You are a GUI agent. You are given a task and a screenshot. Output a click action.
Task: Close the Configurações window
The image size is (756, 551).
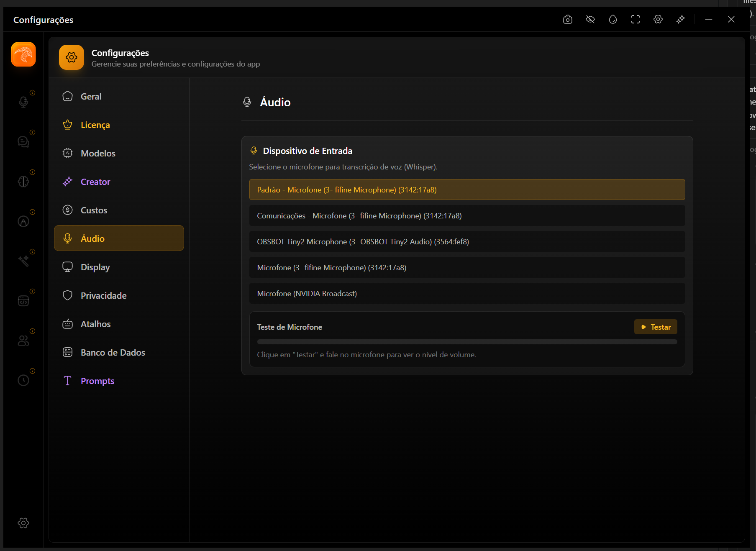[x=731, y=19]
